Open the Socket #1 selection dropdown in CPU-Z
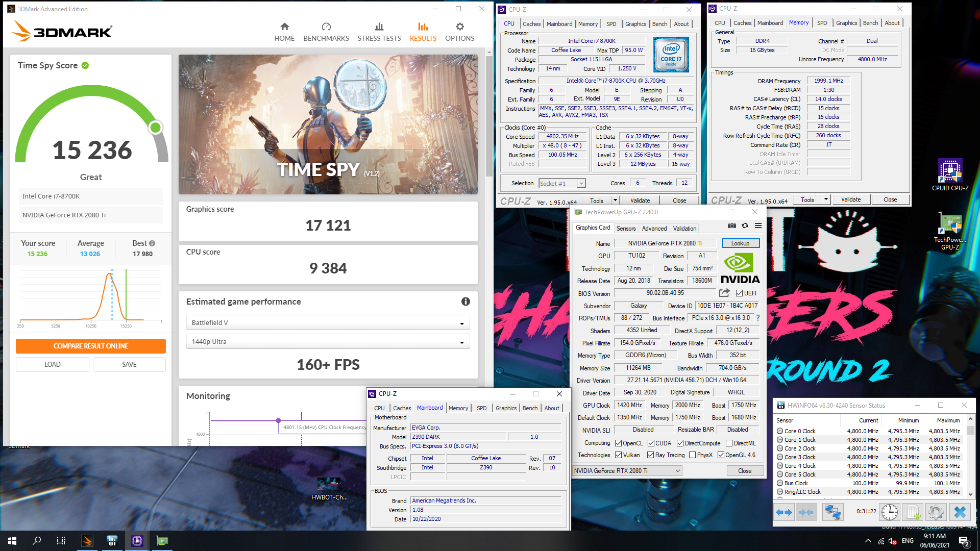 (x=562, y=183)
